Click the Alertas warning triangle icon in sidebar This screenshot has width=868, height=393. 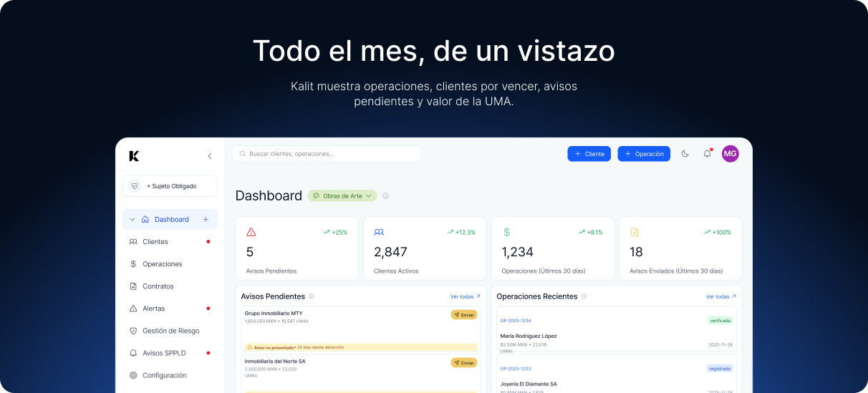coord(133,309)
